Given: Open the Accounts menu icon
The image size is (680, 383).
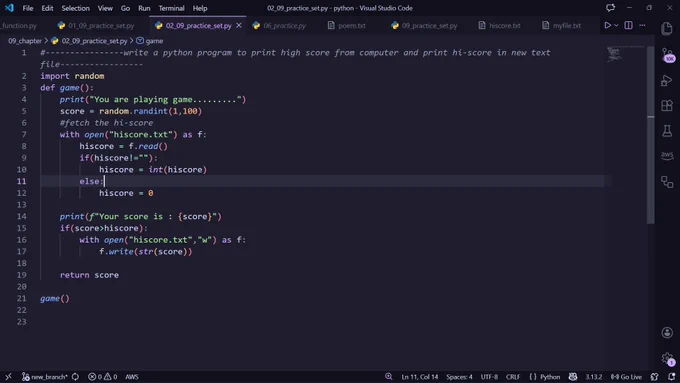Looking at the screenshot, I should (x=667, y=333).
